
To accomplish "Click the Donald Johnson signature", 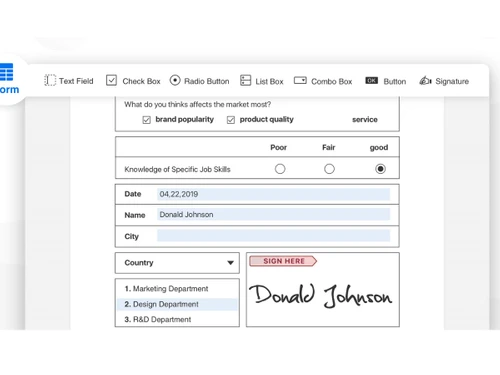I will pos(320,296).
